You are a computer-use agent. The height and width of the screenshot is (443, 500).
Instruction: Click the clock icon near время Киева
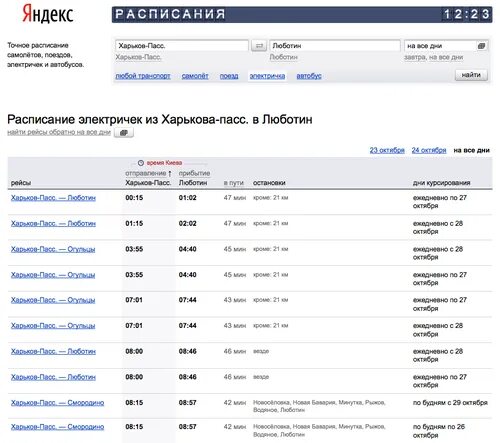point(141,163)
